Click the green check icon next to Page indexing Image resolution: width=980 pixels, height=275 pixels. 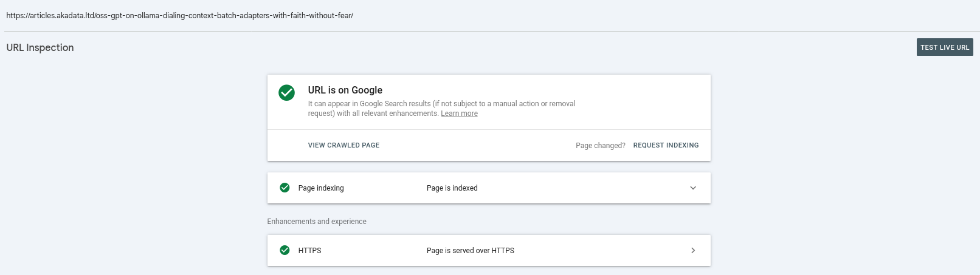click(x=285, y=188)
